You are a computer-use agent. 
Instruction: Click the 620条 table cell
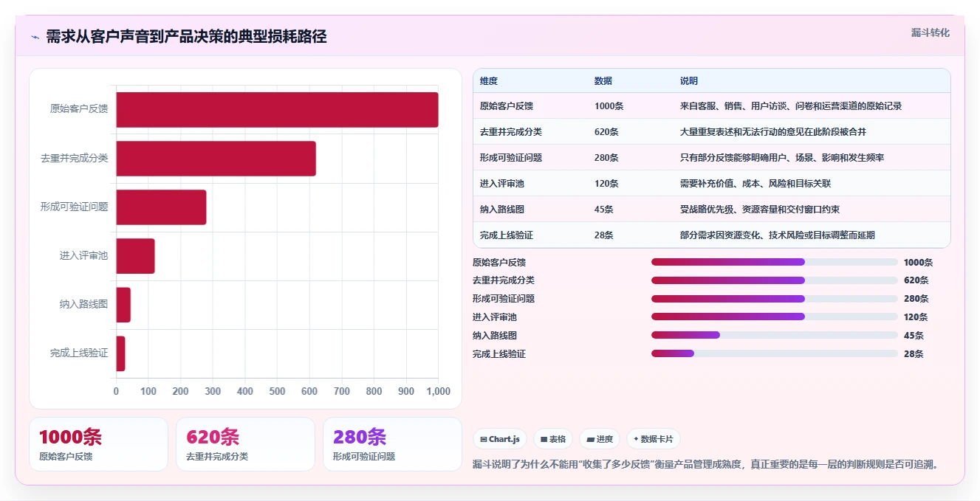[x=607, y=132]
